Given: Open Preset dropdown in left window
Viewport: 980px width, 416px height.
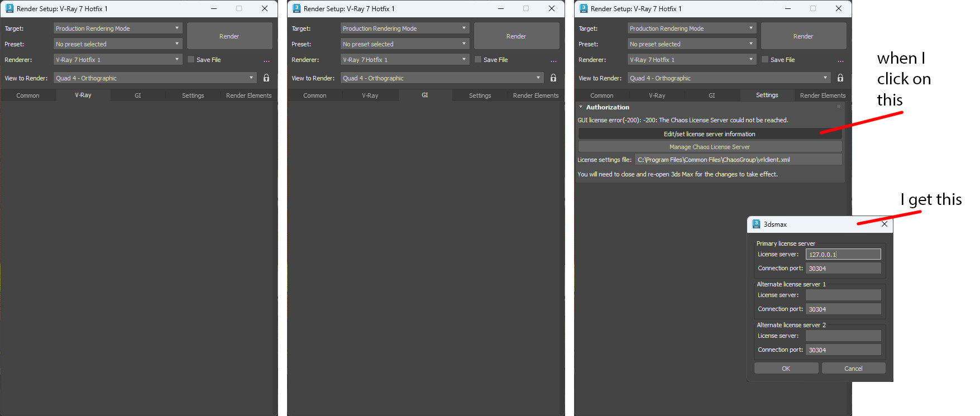Looking at the screenshot, I should 118,44.
